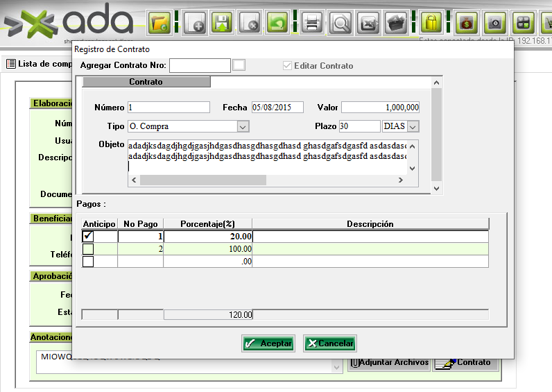Image resolution: width=552 pixels, height=392 pixels.
Task: Click the Porcentaje(%) column header
Action: pos(208,224)
